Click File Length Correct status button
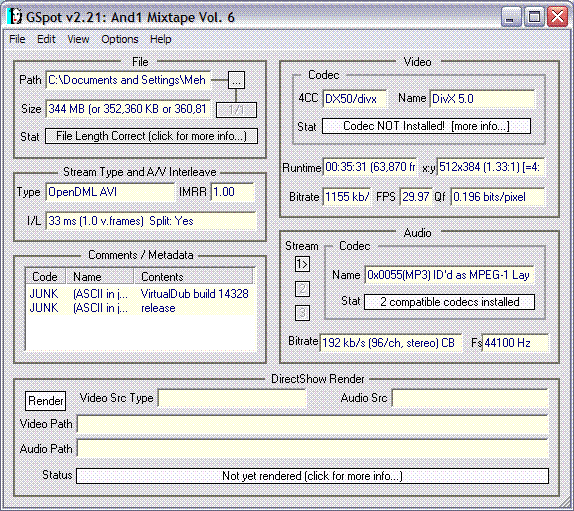The height and width of the screenshot is (511, 574). 151,136
